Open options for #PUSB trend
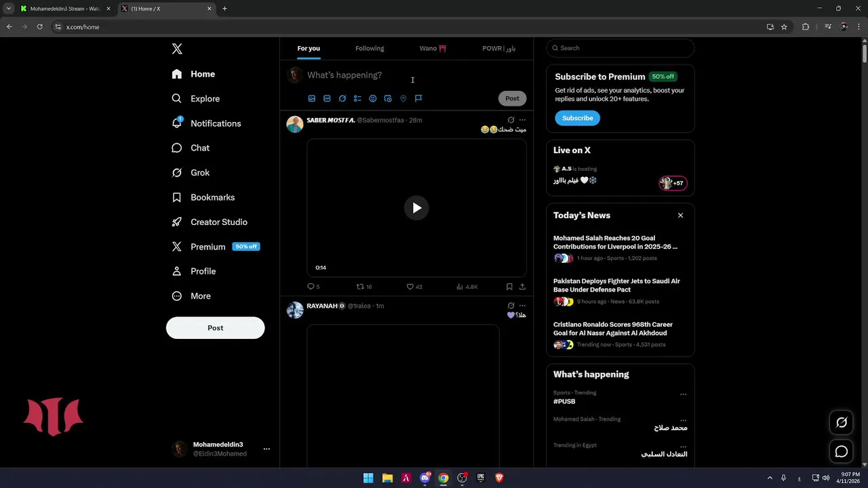868x488 pixels. coord(683,394)
